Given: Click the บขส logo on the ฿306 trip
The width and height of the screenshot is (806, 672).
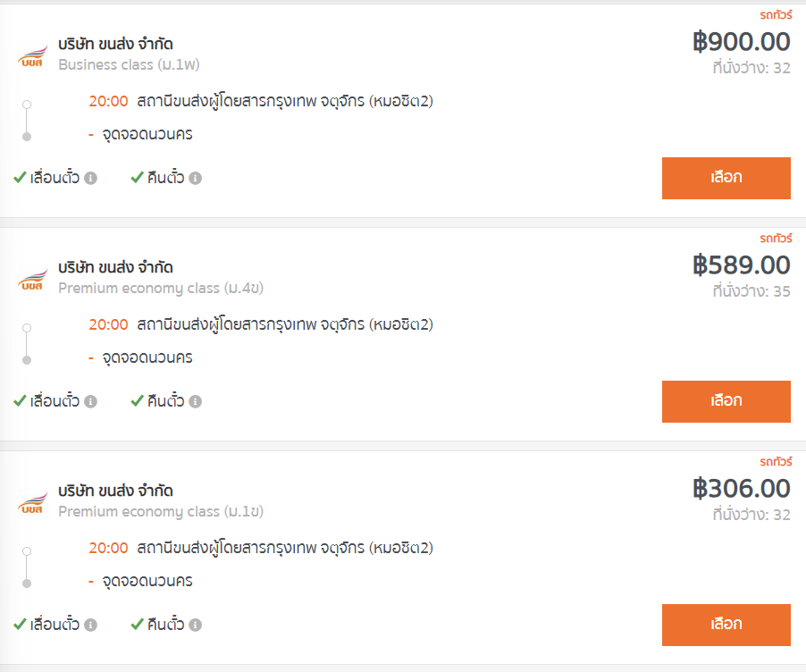Looking at the screenshot, I should (31, 501).
